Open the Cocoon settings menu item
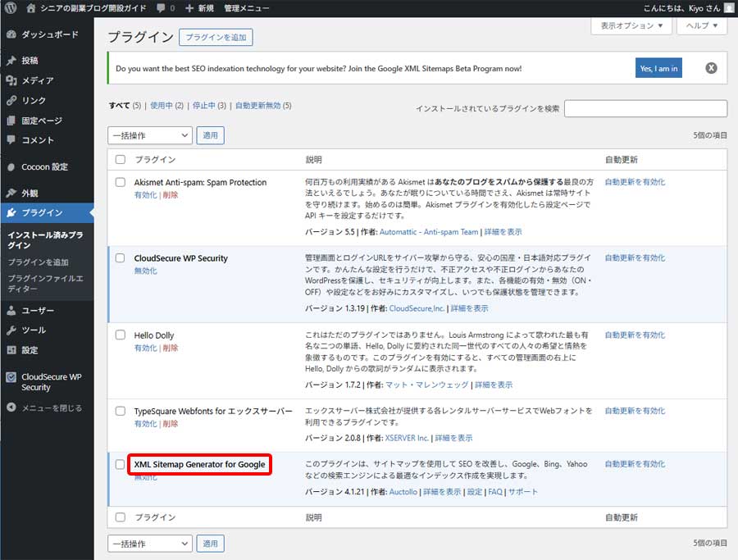Screen dimensions: 738x560 coord(44,167)
